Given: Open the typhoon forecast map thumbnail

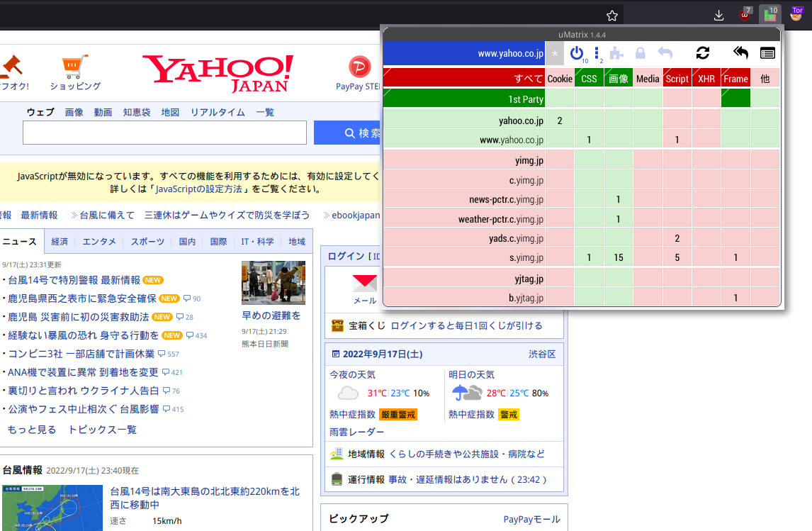Looking at the screenshot, I should 52,508.
